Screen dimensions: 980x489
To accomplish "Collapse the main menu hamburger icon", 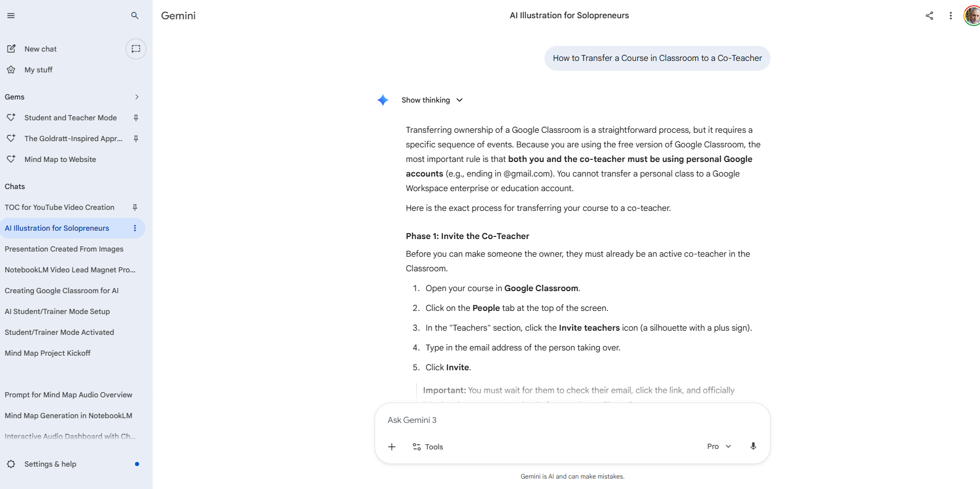I will point(11,16).
